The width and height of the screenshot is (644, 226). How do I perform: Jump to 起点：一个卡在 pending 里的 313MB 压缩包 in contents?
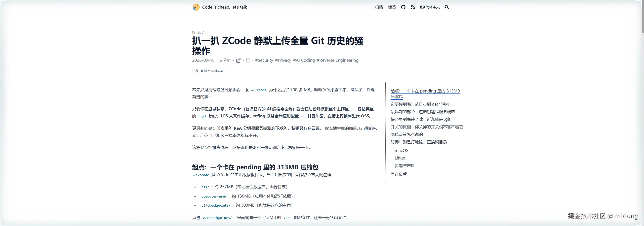coord(425,94)
